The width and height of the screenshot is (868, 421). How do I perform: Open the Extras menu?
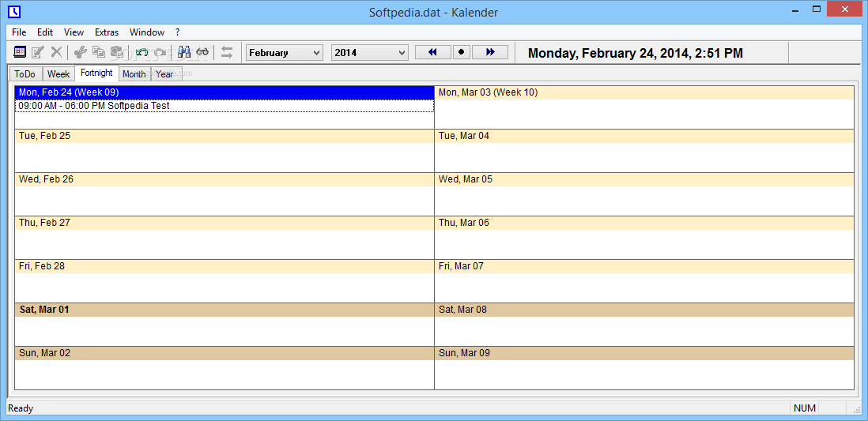click(x=107, y=32)
